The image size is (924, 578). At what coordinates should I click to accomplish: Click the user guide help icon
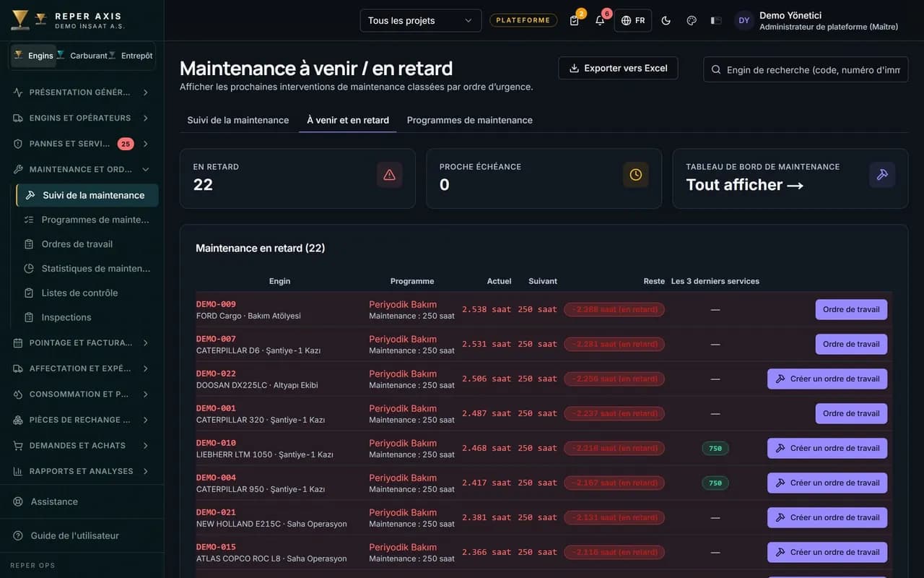18,535
